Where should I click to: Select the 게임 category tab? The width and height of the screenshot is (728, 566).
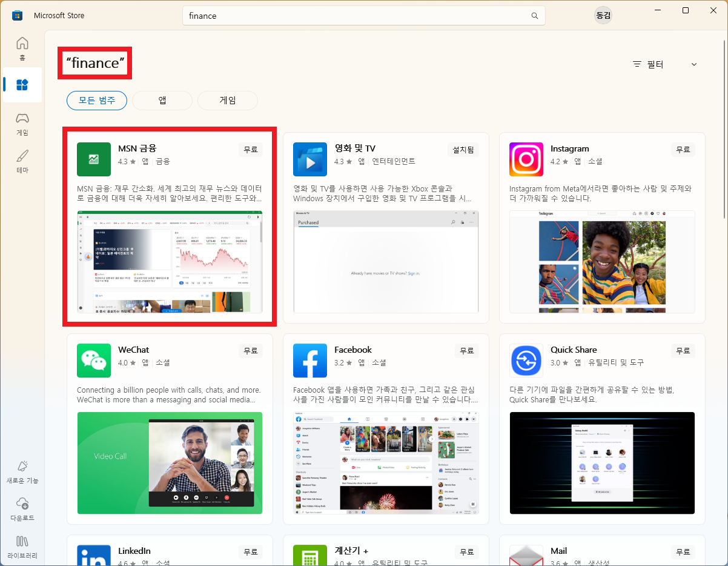click(x=228, y=101)
